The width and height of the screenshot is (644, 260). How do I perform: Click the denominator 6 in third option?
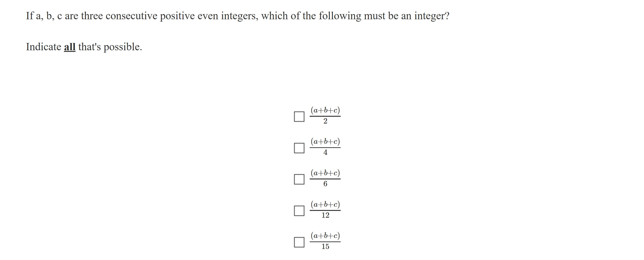(325, 184)
